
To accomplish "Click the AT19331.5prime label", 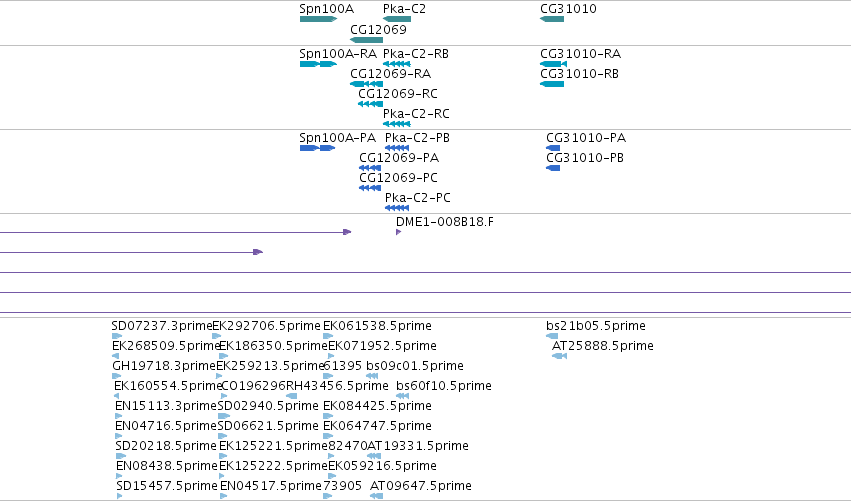I will click(418, 447).
